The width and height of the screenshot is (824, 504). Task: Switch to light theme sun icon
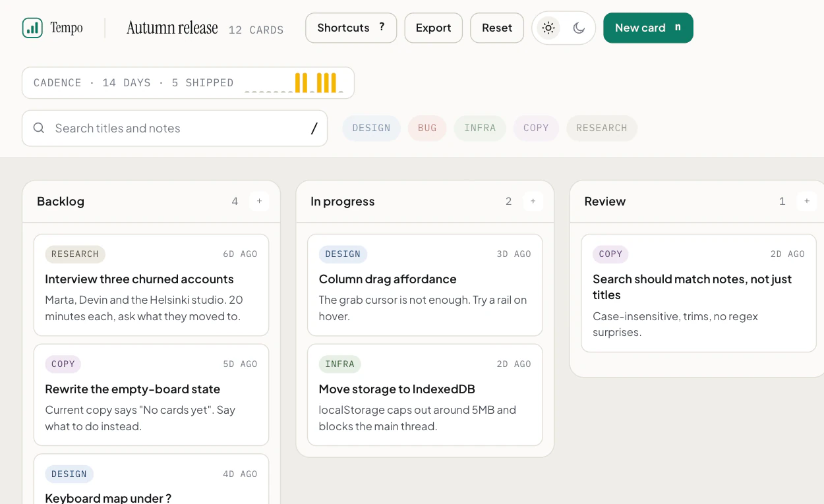pyautogui.click(x=548, y=28)
